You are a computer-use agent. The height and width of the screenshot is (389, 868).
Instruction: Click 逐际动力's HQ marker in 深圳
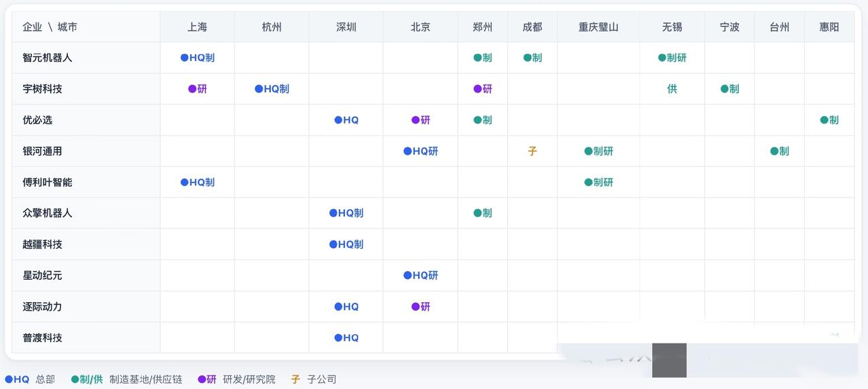click(346, 307)
